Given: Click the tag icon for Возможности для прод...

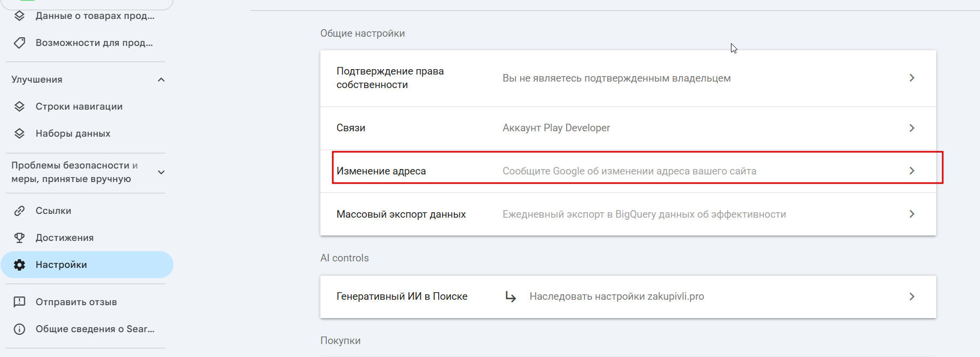Looking at the screenshot, I should (x=19, y=43).
